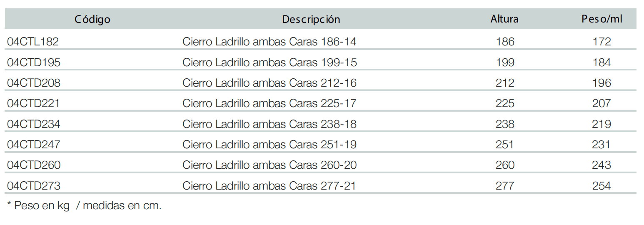Click the Peso/ml column header
The width and height of the screenshot is (644, 225).
tap(602, 19)
